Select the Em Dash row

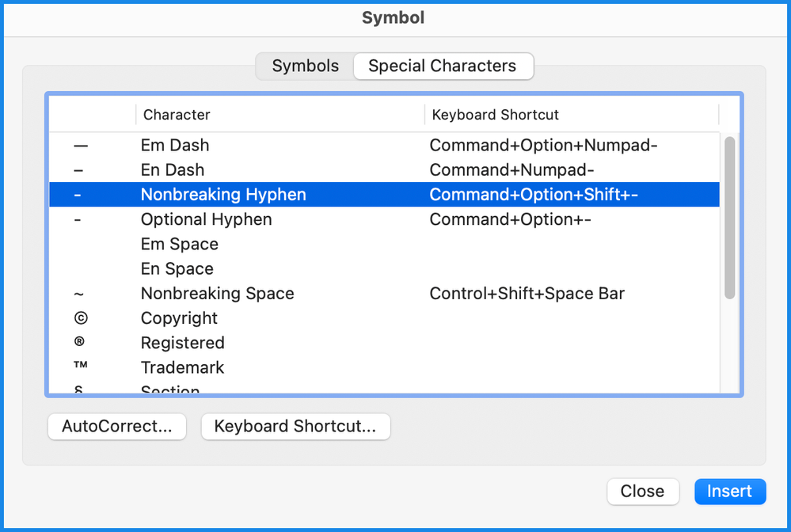pos(175,146)
